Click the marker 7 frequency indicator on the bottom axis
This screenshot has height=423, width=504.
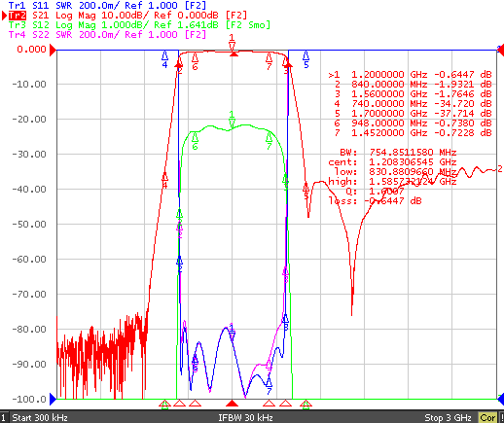click(x=269, y=404)
